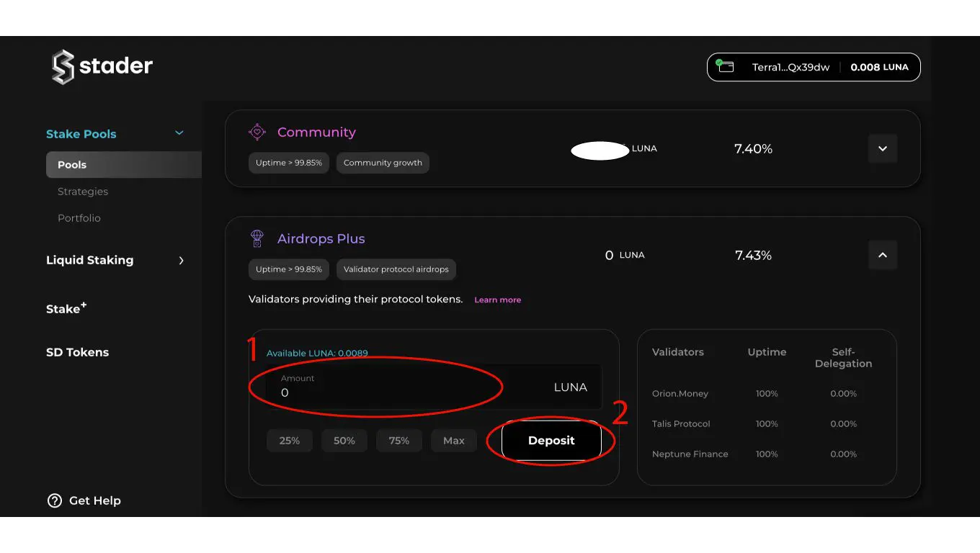Click Stake Pools heading

tap(81, 134)
